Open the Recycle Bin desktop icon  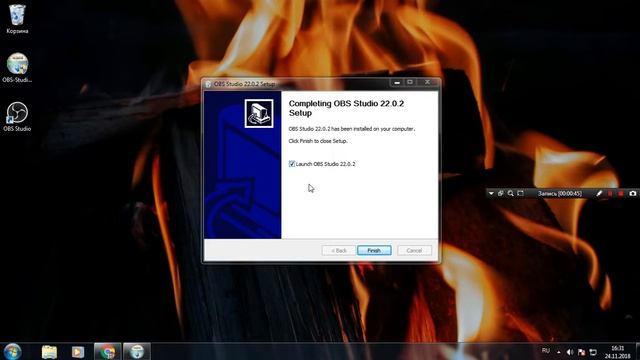click(x=17, y=18)
